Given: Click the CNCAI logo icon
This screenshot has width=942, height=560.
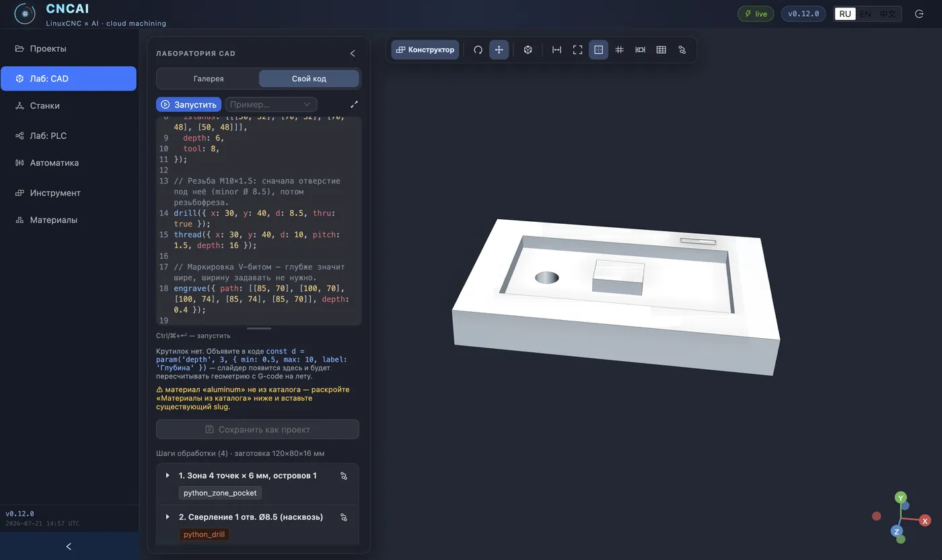Looking at the screenshot, I should click(x=25, y=13).
